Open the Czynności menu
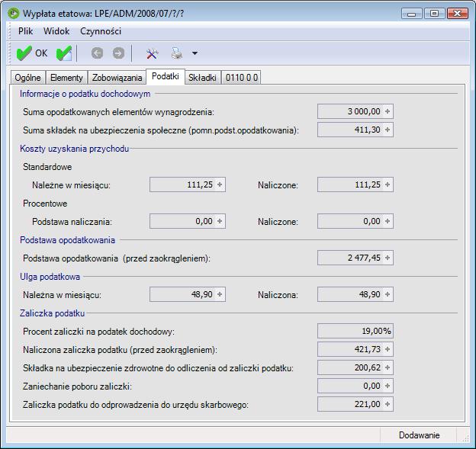 pos(101,31)
